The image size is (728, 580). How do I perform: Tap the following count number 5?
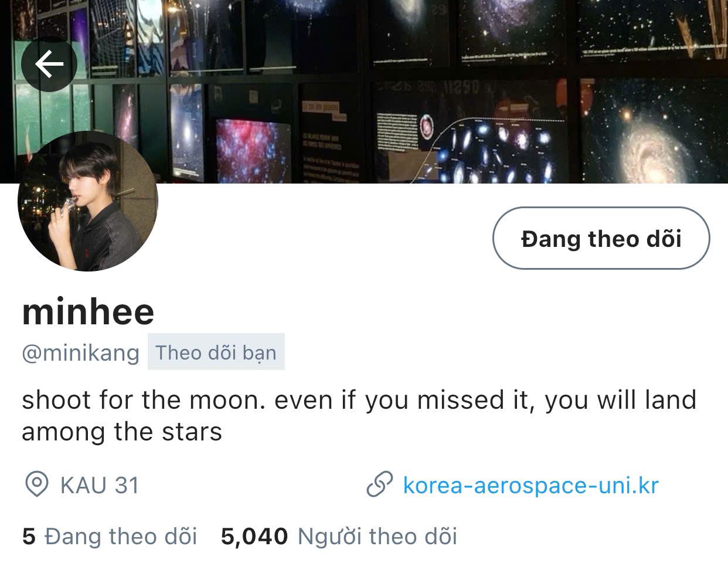coord(29,537)
